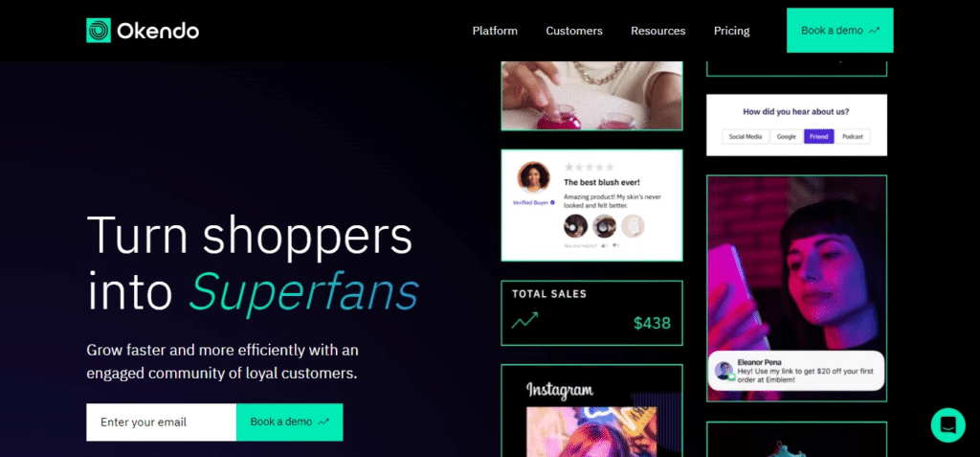The width and height of the screenshot is (980, 457).
Task: Open the Customers menu
Action: (x=574, y=31)
